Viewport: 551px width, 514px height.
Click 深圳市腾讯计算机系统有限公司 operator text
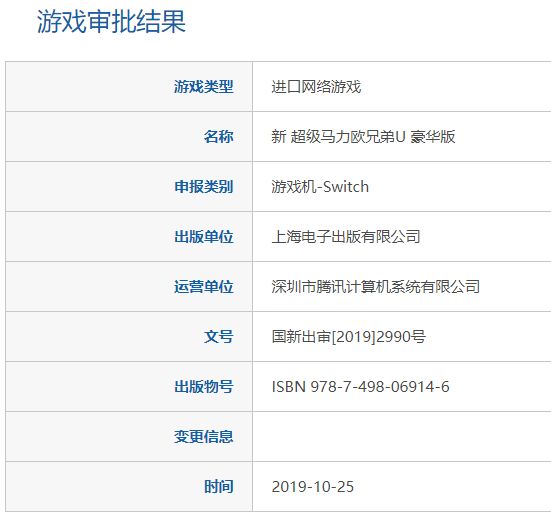[x=376, y=286]
